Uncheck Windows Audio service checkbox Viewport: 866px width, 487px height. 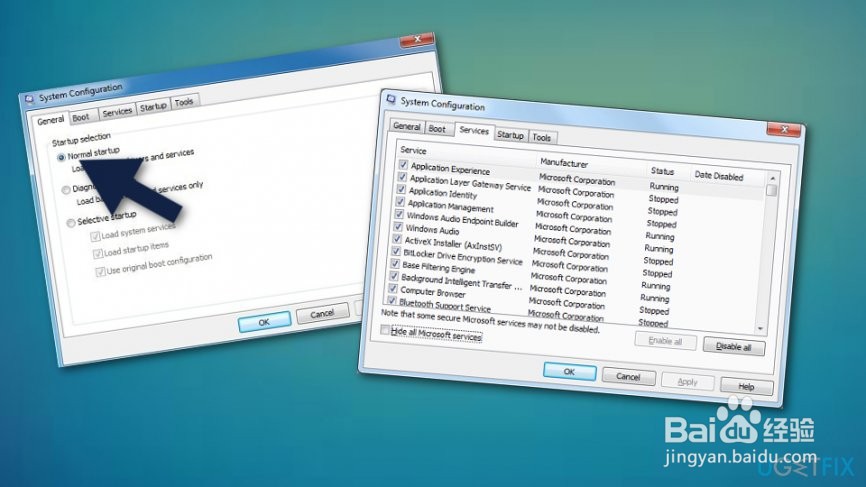[398, 227]
